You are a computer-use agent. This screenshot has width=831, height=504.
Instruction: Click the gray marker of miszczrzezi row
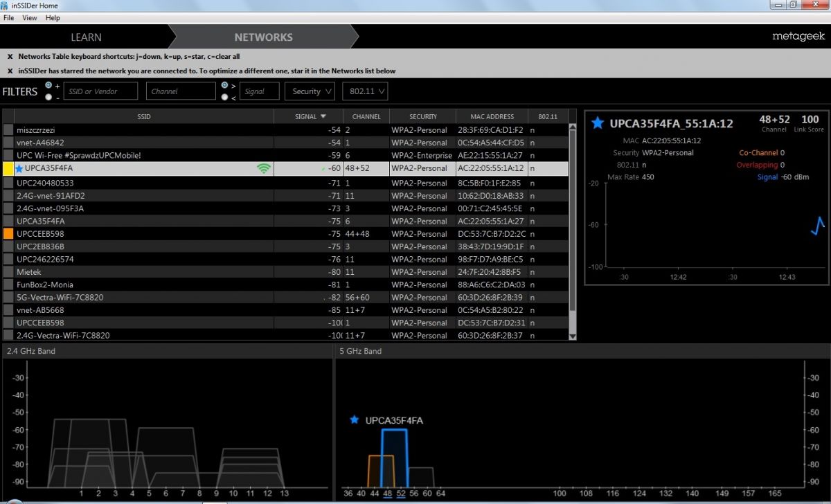click(x=8, y=129)
